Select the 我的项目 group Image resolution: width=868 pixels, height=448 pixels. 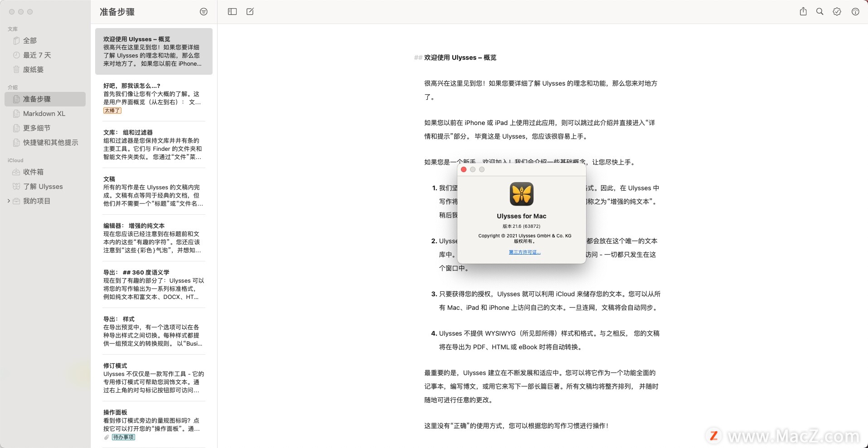pos(45,201)
